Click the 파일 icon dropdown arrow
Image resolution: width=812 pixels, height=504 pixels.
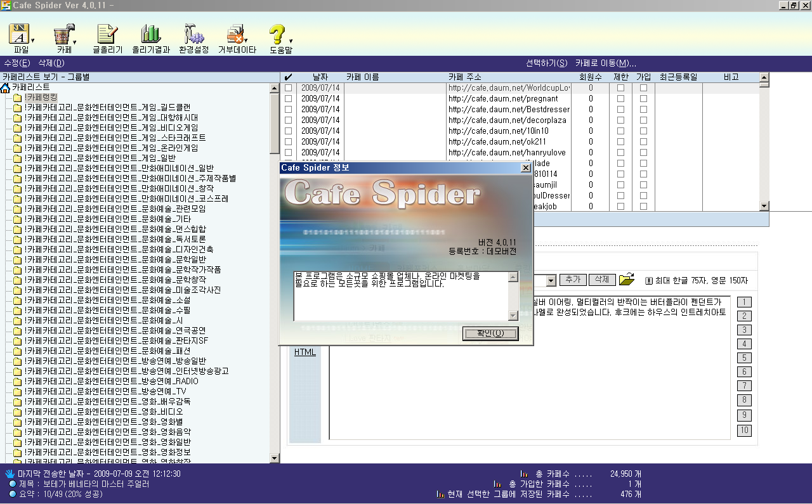pos(32,41)
